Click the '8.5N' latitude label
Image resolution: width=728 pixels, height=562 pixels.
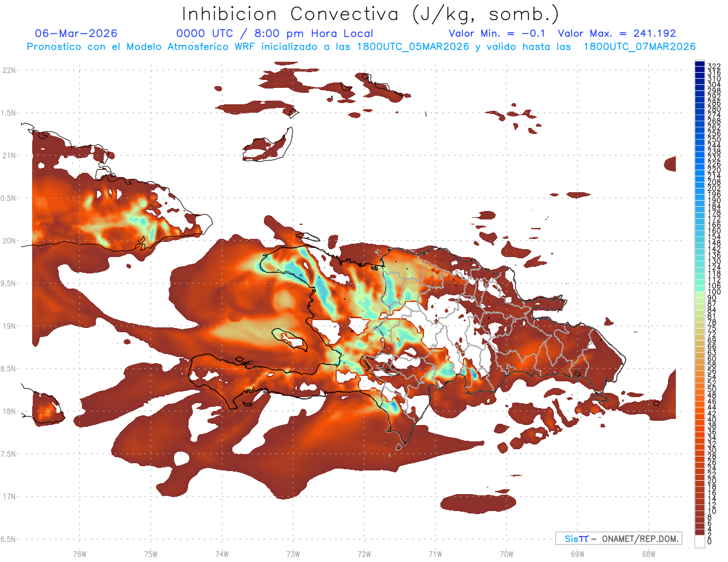click(x=8, y=369)
